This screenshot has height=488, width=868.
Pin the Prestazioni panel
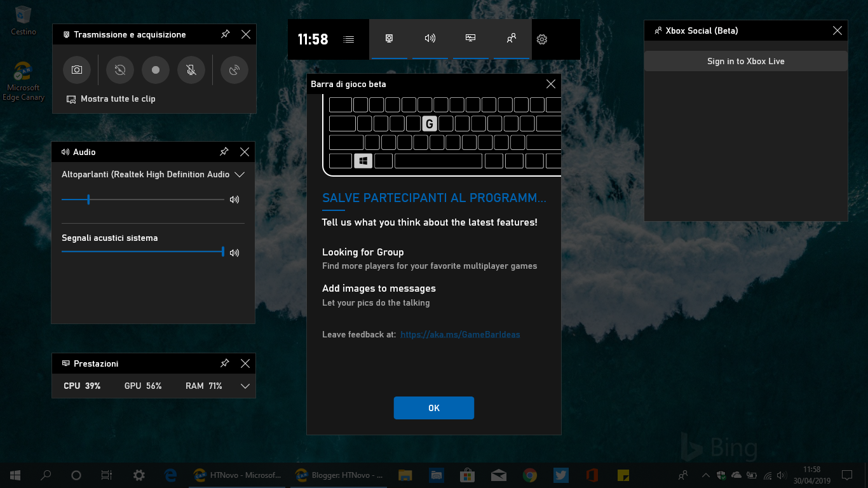click(224, 363)
